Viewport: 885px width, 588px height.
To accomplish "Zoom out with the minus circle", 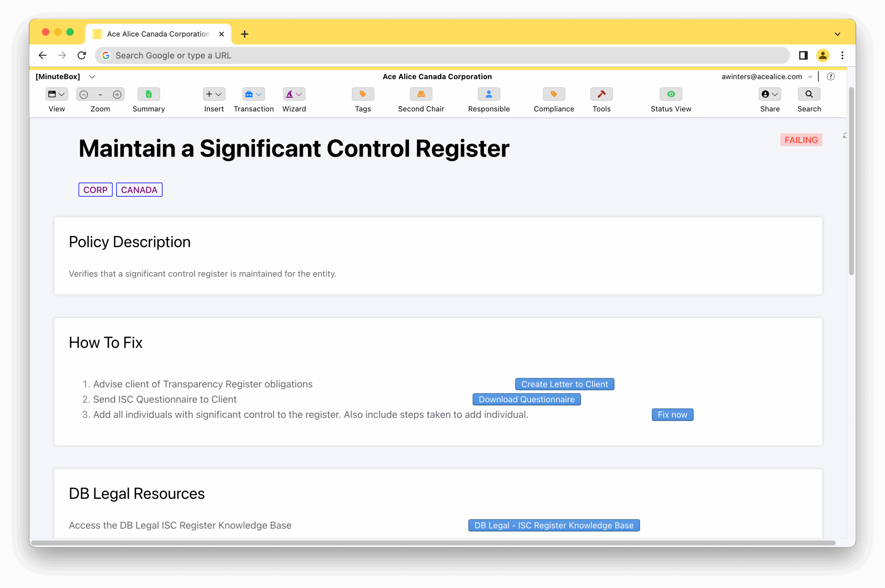I will [x=84, y=94].
